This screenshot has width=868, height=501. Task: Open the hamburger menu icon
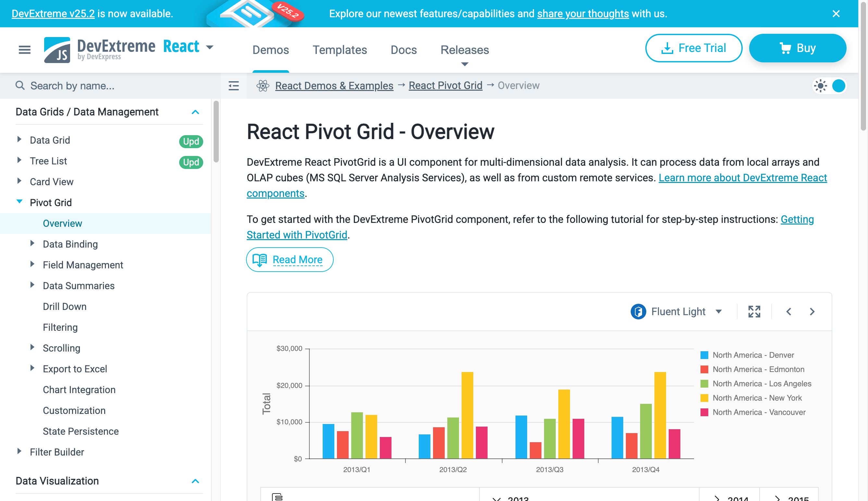click(x=24, y=50)
